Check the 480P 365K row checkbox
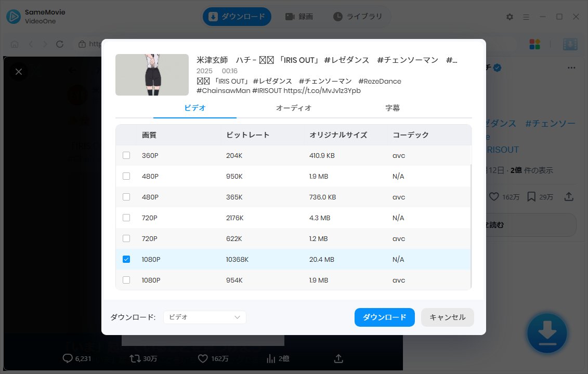 coord(126,197)
